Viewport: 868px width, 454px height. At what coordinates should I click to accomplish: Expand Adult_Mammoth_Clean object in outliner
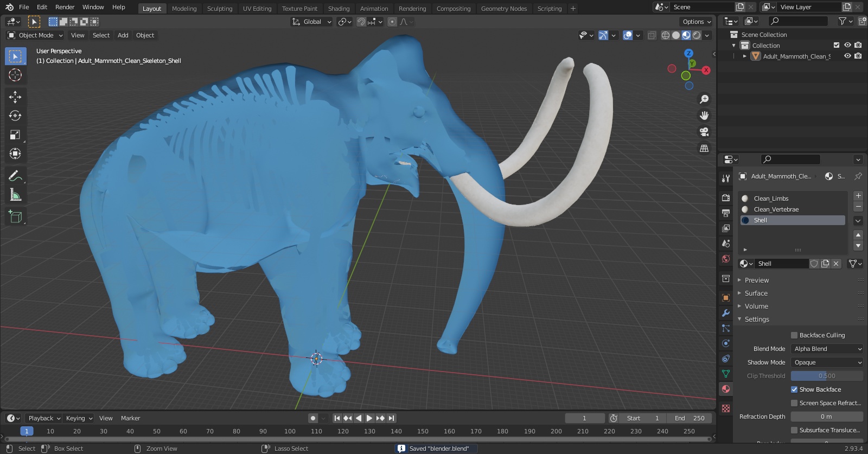pyautogui.click(x=745, y=56)
